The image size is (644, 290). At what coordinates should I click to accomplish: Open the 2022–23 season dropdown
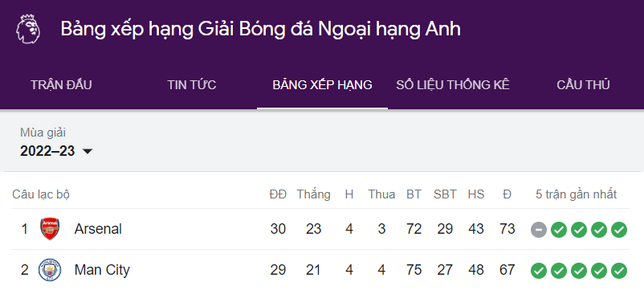(x=56, y=151)
